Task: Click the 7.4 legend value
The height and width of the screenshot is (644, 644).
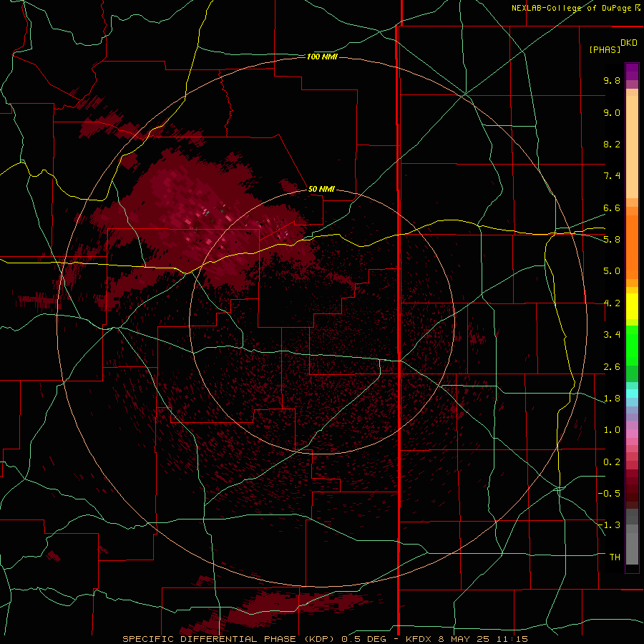Action: click(612, 176)
